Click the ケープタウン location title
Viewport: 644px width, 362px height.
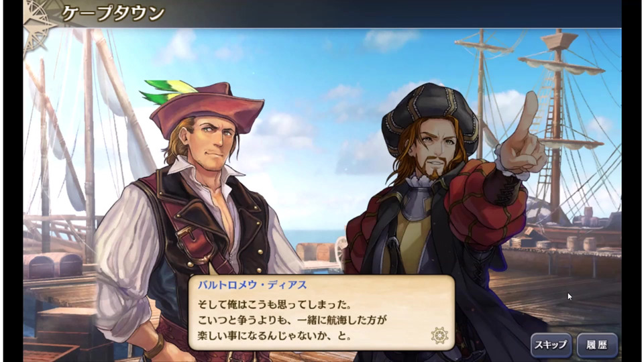[113, 13]
